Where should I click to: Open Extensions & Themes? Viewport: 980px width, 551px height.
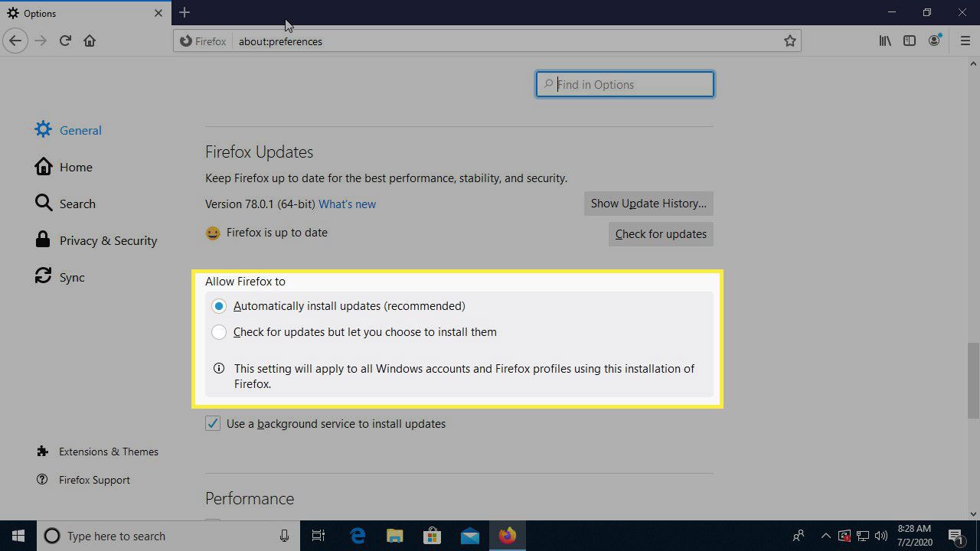pyautogui.click(x=97, y=452)
